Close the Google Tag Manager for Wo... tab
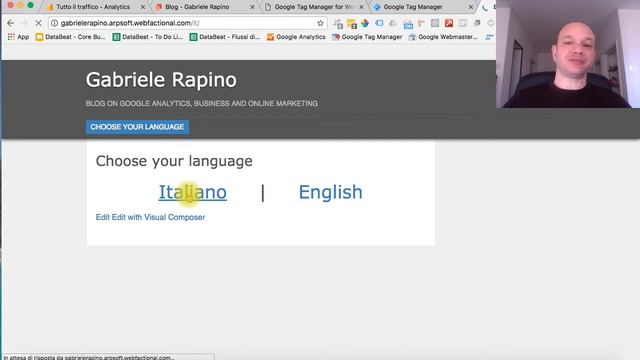This screenshot has height=360, width=640. click(362, 7)
